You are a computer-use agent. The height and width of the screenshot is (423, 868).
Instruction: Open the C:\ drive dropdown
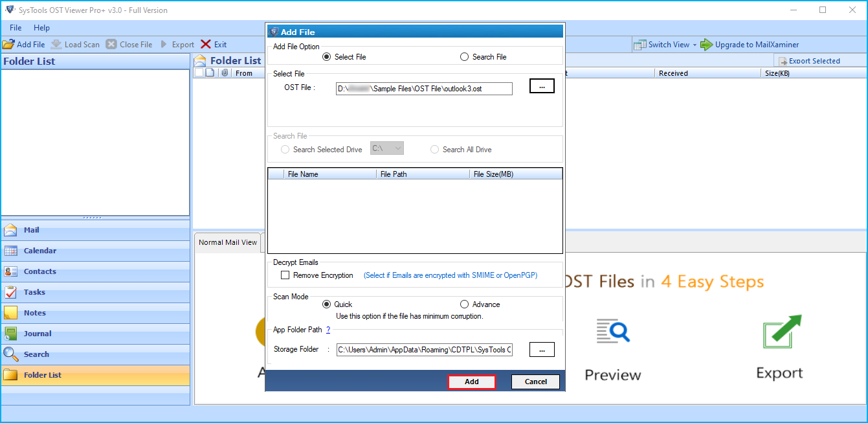pos(387,149)
